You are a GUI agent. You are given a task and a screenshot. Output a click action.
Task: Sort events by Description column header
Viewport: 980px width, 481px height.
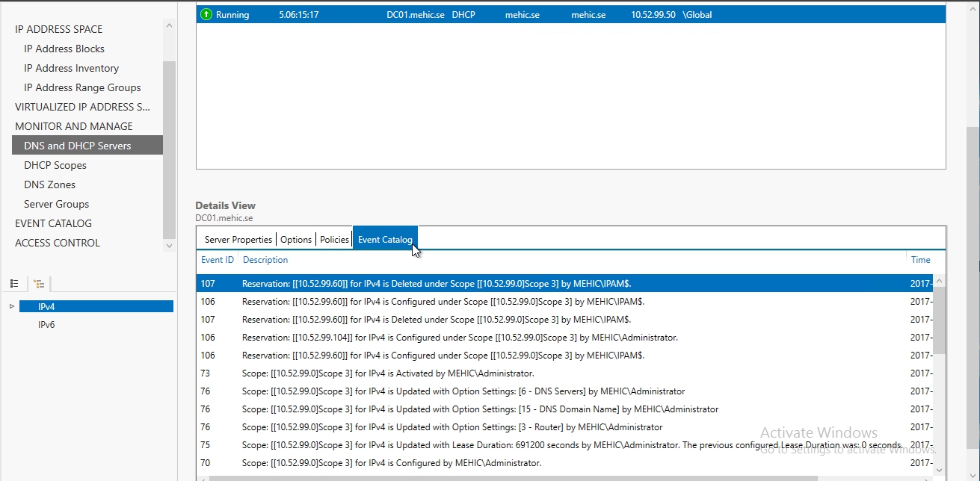pyautogui.click(x=265, y=260)
